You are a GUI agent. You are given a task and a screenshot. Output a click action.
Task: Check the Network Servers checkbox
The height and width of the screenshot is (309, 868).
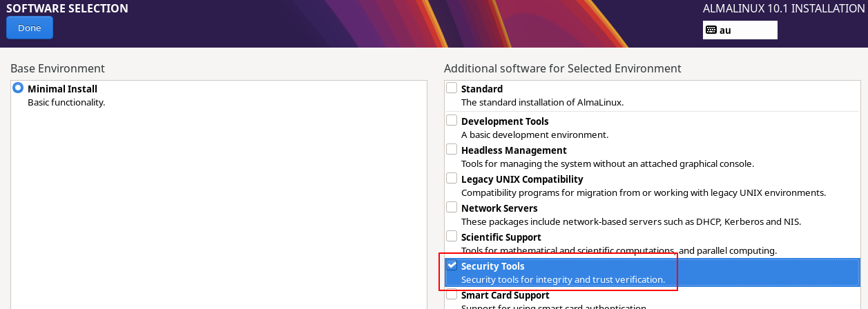pyautogui.click(x=452, y=208)
